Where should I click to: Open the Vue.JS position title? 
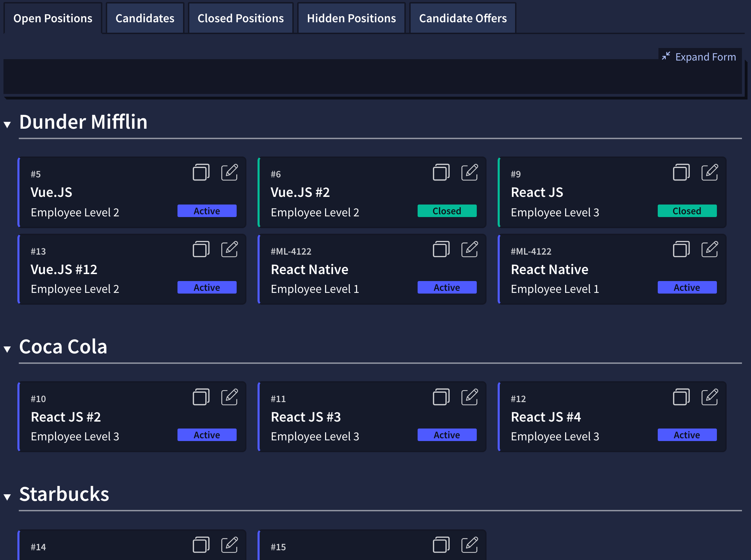coord(52,192)
